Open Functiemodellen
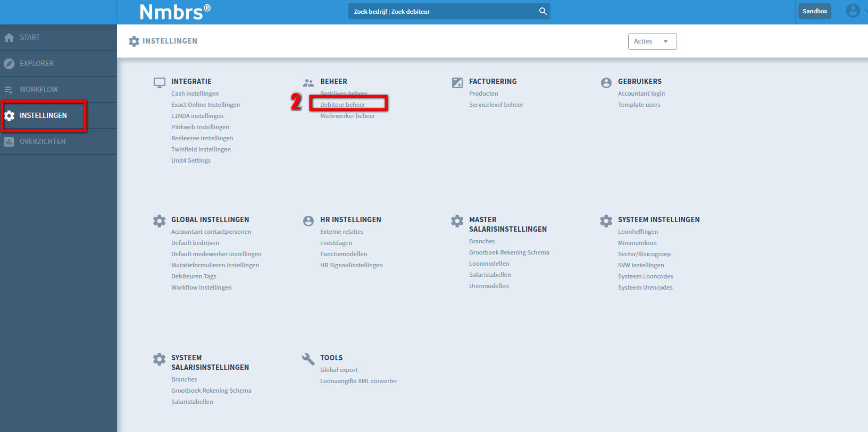The image size is (868, 432). click(344, 254)
